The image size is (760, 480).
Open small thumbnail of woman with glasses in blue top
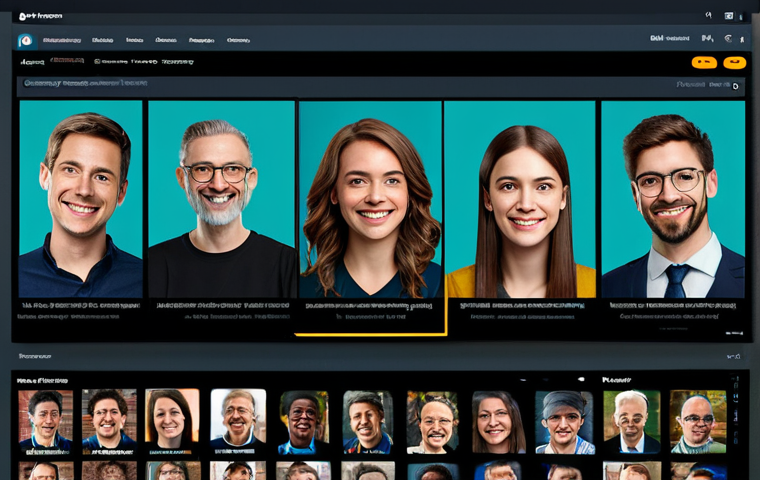(x=303, y=422)
